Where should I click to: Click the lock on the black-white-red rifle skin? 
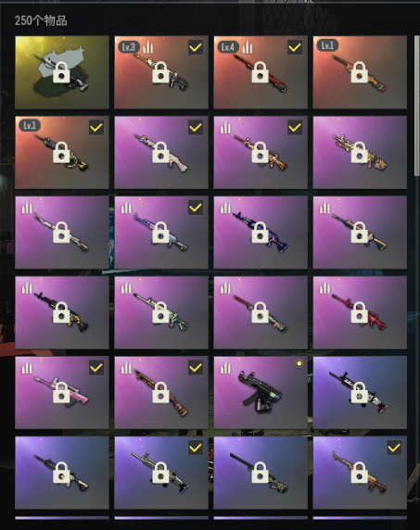[x=359, y=393]
